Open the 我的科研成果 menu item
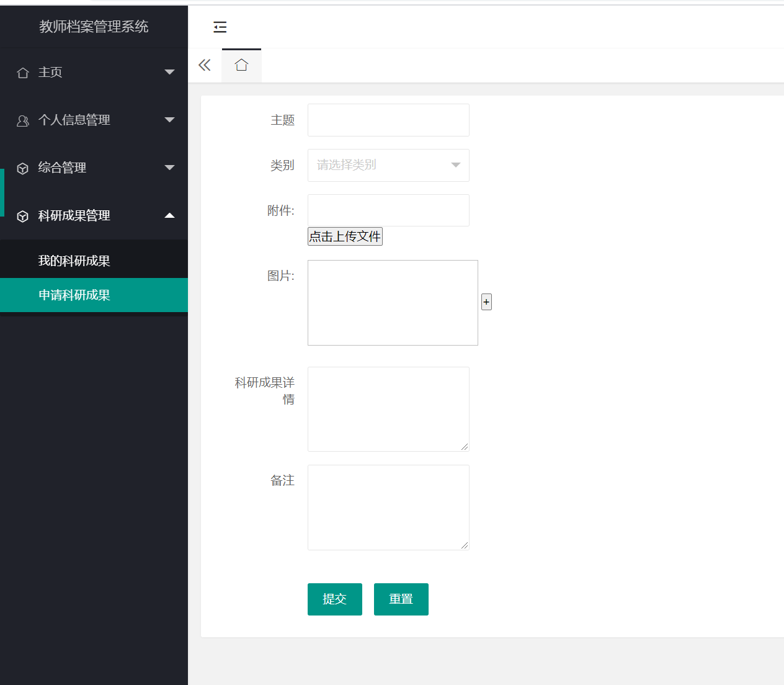 (74, 260)
